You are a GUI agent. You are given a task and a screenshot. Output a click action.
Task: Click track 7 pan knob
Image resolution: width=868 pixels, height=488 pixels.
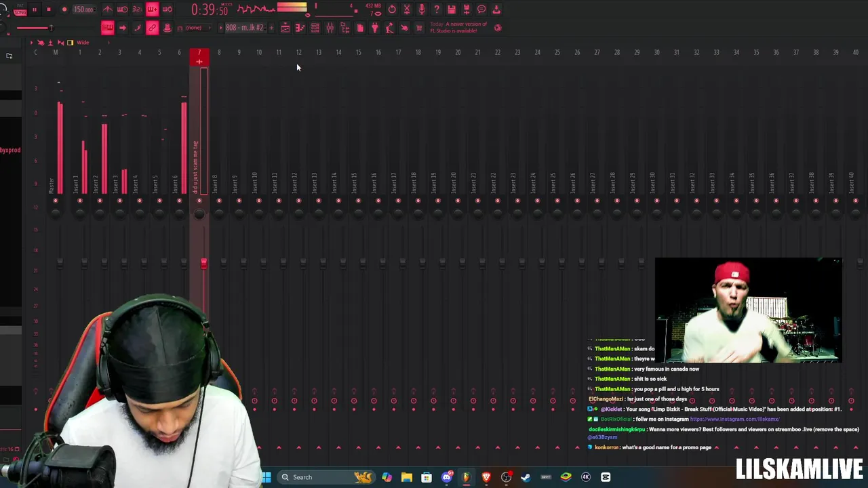(x=199, y=214)
